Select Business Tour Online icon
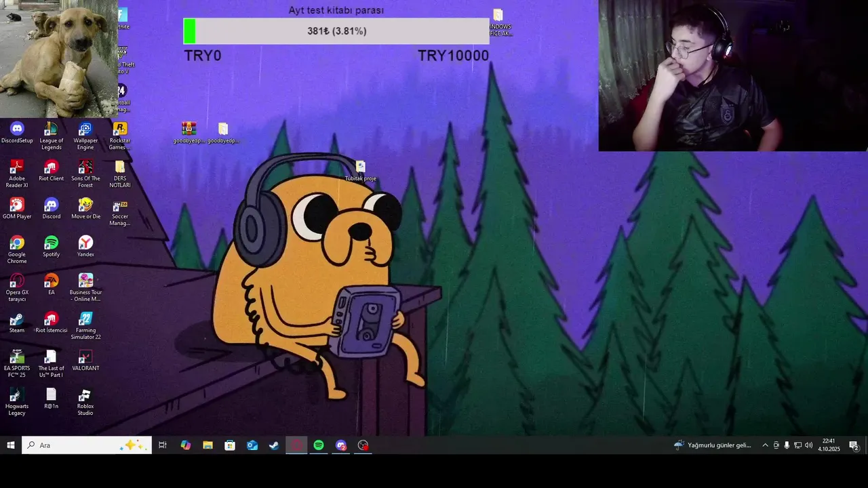This screenshot has width=868, height=488. coord(85,287)
